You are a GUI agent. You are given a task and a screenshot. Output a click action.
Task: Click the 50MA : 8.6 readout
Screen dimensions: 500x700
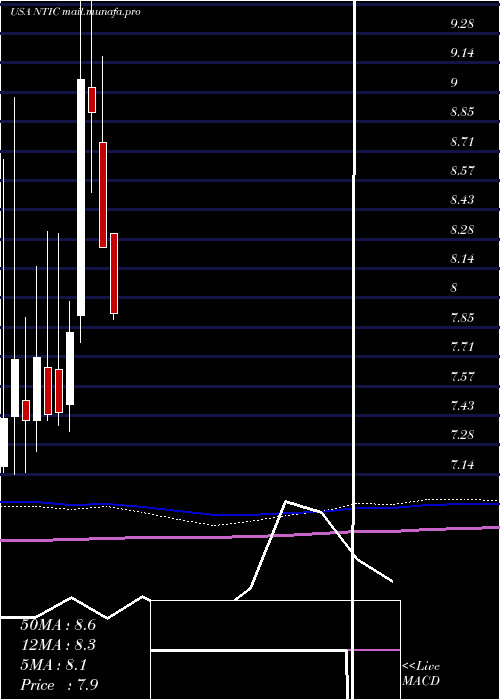[58, 625]
